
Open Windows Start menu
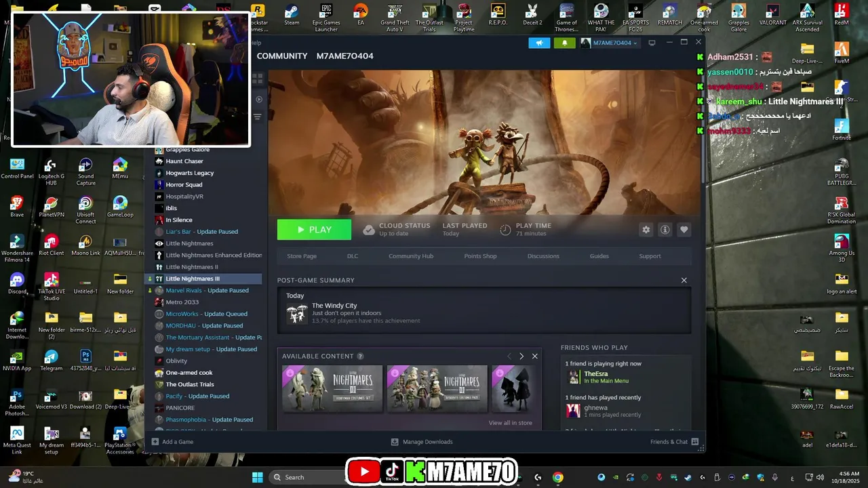[258, 477]
